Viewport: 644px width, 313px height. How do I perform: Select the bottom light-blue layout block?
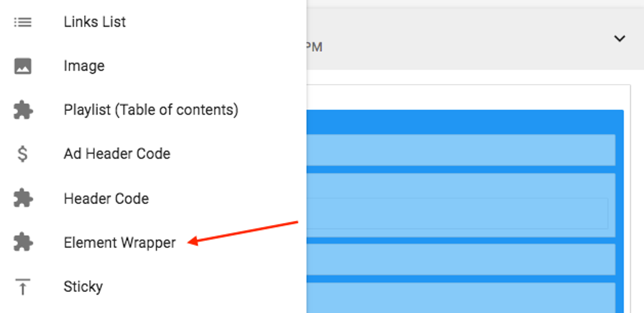tap(460, 297)
